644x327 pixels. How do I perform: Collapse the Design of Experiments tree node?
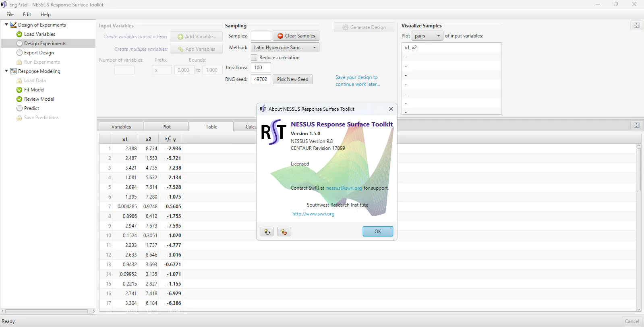6,25
